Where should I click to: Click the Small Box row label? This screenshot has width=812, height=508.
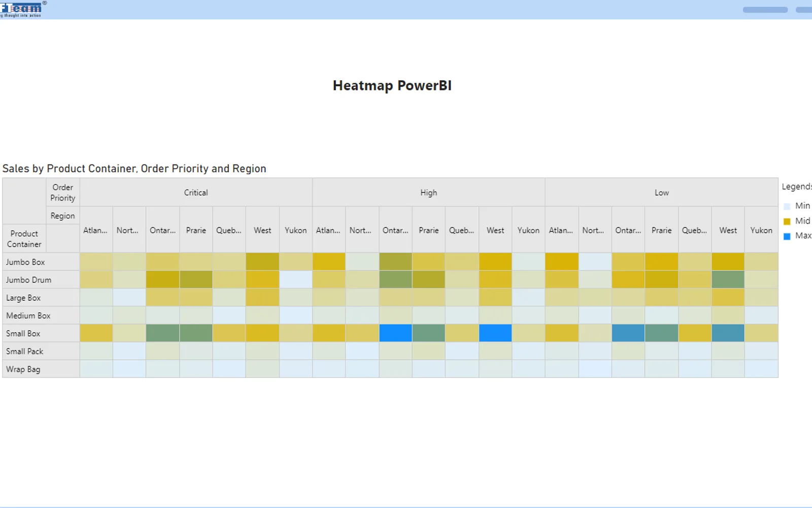tap(41, 333)
